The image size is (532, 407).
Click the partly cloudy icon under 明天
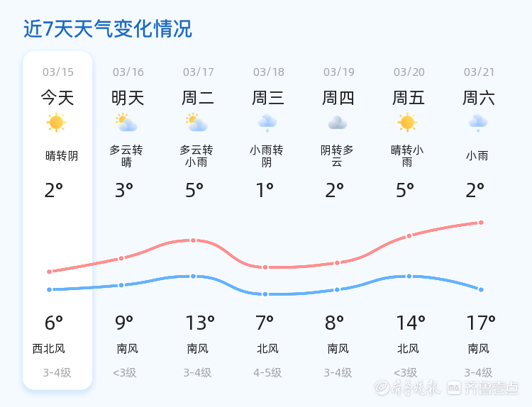127,123
